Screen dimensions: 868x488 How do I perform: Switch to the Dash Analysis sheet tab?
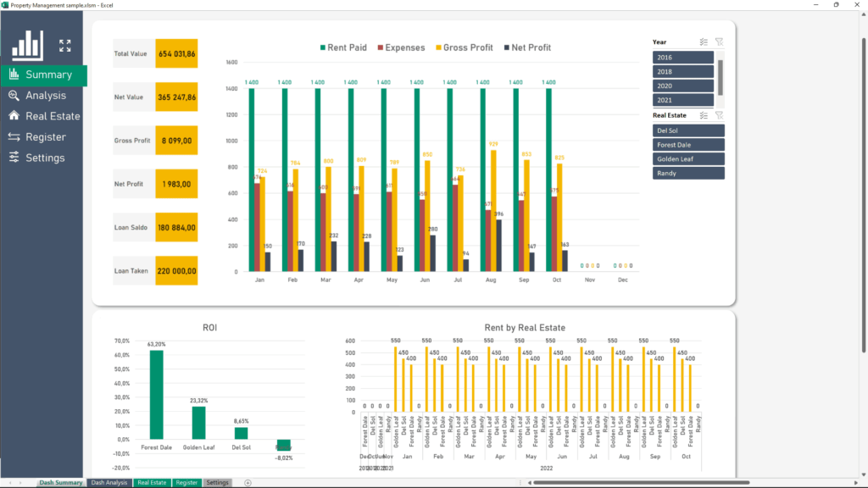(108, 483)
